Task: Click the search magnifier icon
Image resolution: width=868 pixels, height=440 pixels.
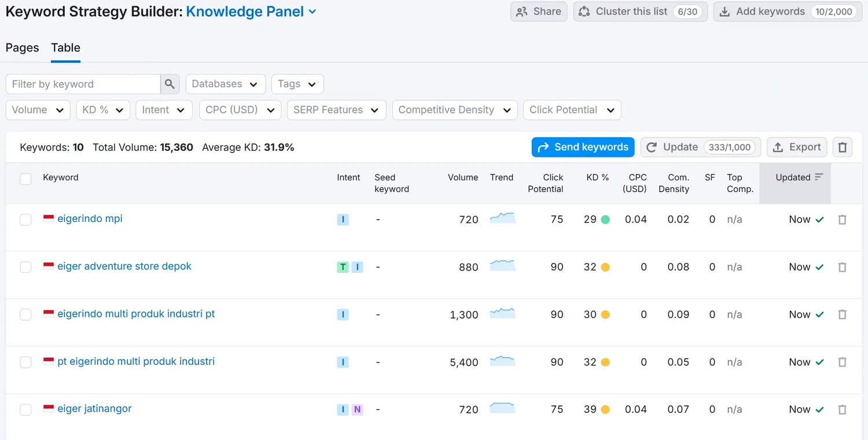Action: pos(170,84)
